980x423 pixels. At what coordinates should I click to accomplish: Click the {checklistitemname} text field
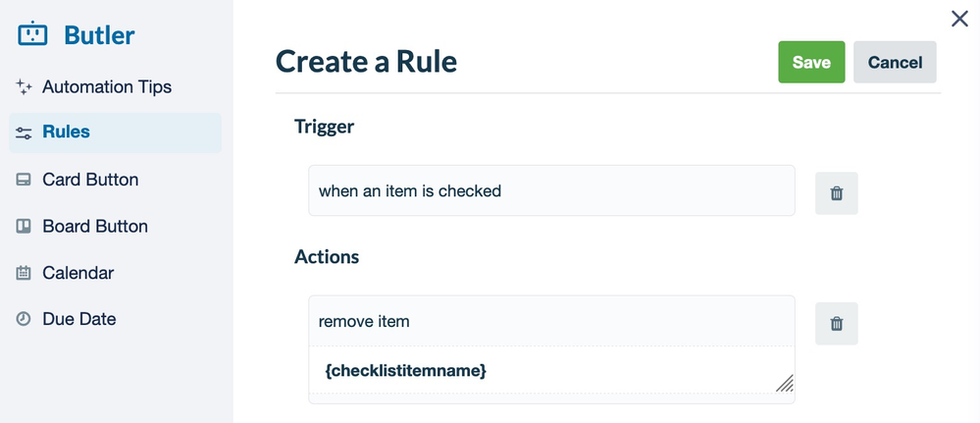(551, 370)
